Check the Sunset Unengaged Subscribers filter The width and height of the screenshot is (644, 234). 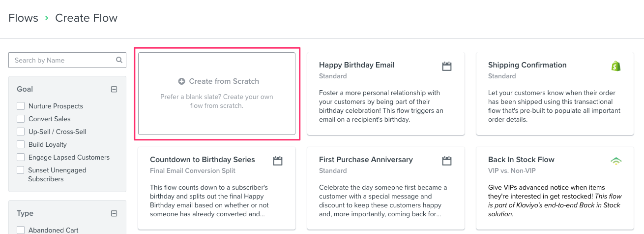coord(21,170)
